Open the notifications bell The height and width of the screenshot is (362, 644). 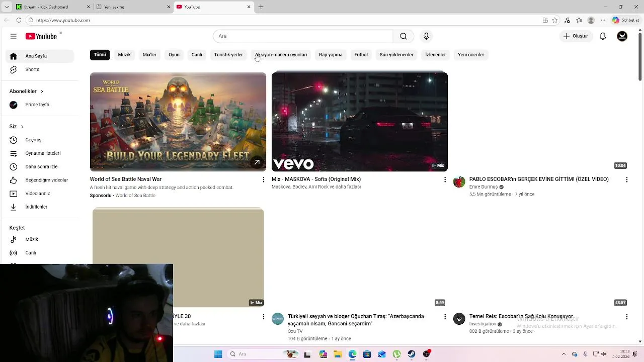603,36
